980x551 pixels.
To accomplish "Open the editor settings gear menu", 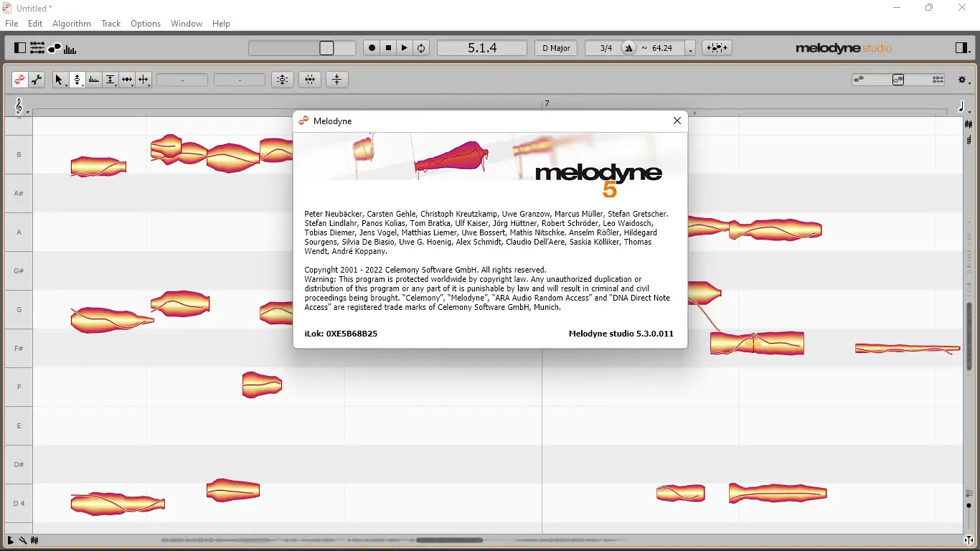I will coord(965,80).
